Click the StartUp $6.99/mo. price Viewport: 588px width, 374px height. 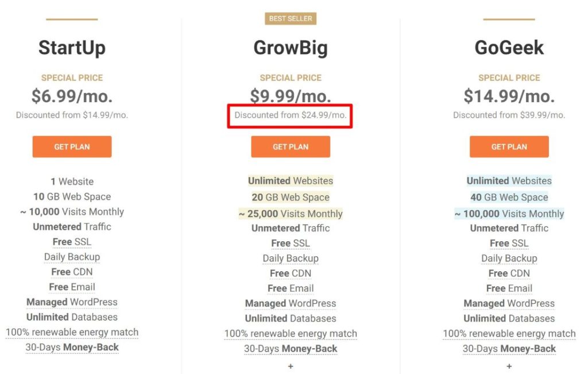[72, 96]
